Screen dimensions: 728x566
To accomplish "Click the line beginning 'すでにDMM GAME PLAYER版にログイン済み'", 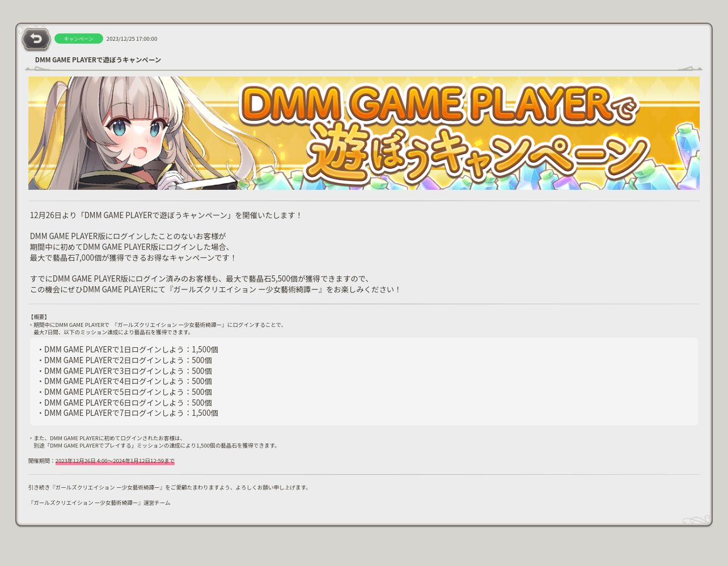I will [x=201, y=279].
